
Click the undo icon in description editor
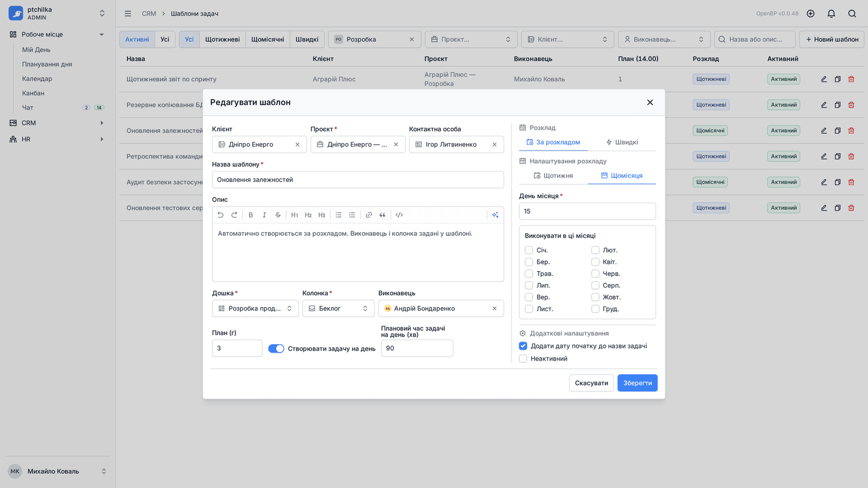pyautogui.click(x=220, y=215)
